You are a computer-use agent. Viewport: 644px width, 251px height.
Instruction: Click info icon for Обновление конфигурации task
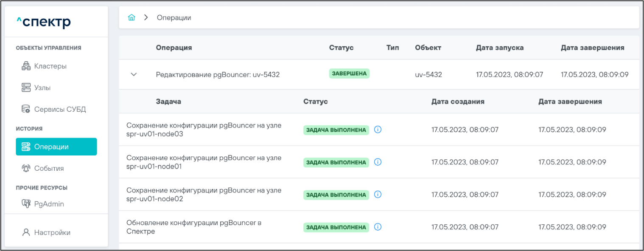click(x=378, y=227)
